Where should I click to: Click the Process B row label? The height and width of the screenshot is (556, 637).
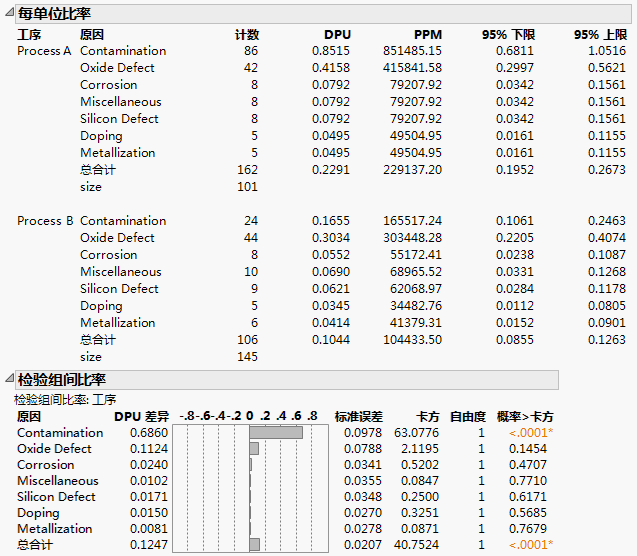45,221
